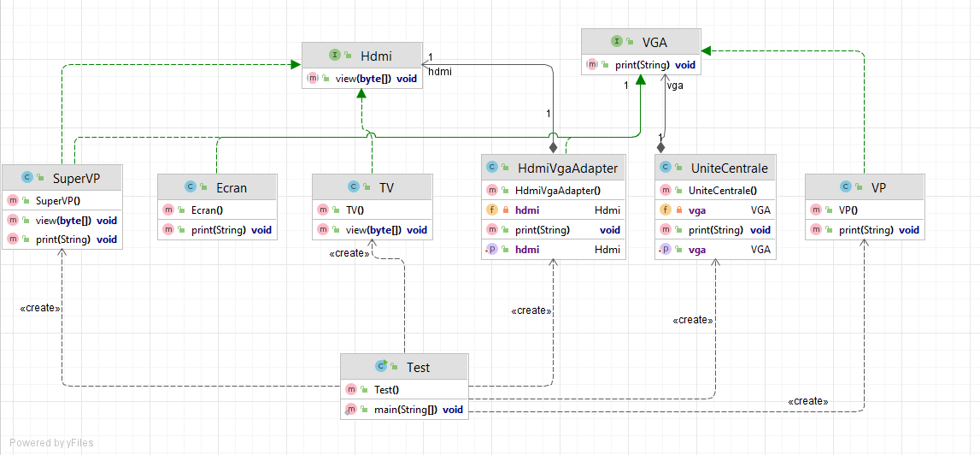The image size is (980, 455).
Task: Select the UniteCentrale class header
Action: (x=716, y=167)
